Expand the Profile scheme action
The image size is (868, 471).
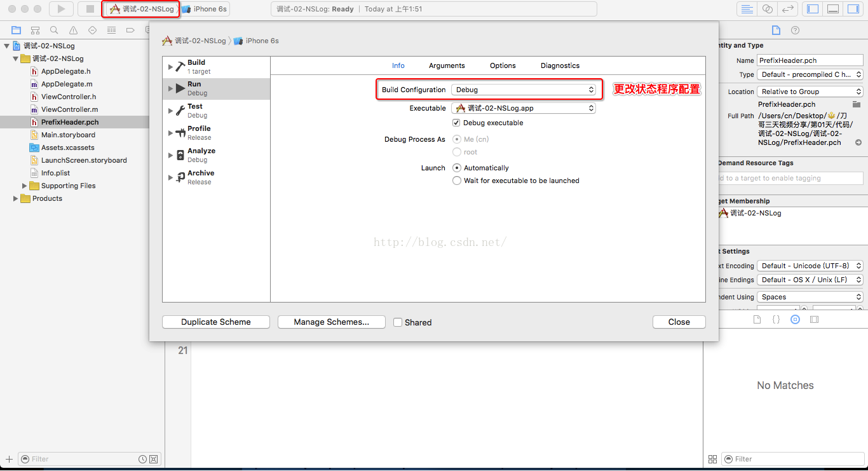170,133
